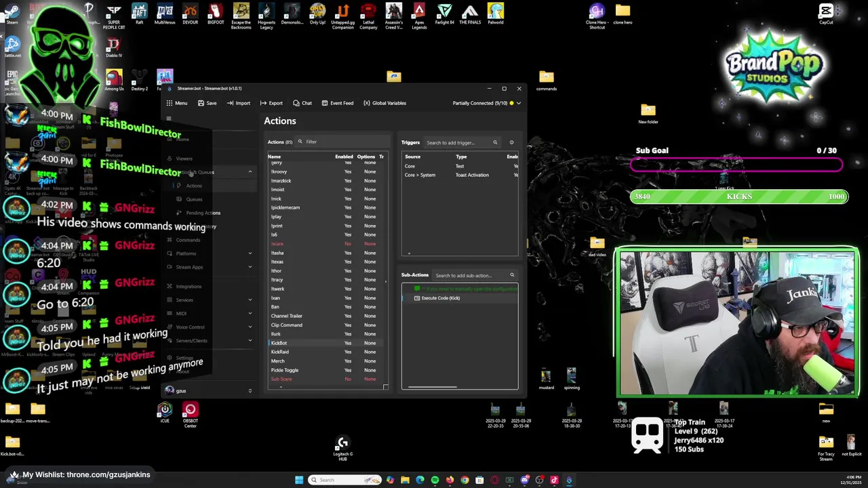Viewport: 868px width, 488px height.
Task: Select the Toast Activation trigger row
Action: pyautogui.click(x=460, y=175)
